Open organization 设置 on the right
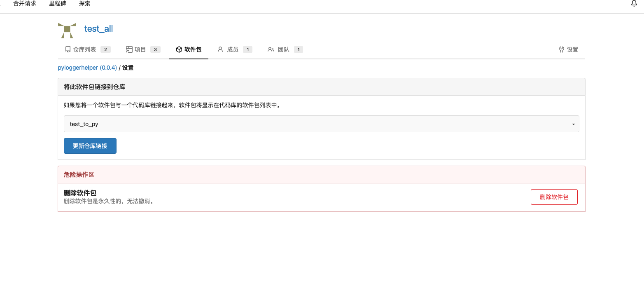The image size is (644, 300). point(568,49)
